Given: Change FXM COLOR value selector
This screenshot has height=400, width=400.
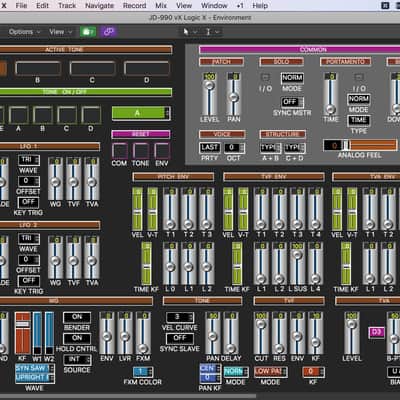Looking at the screenshot, I should tap(143, 372).
